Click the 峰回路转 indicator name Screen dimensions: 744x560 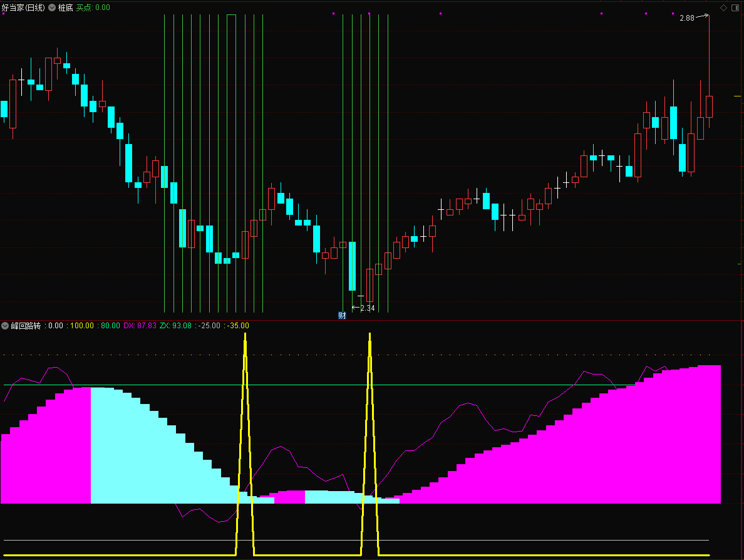[26, 326]
